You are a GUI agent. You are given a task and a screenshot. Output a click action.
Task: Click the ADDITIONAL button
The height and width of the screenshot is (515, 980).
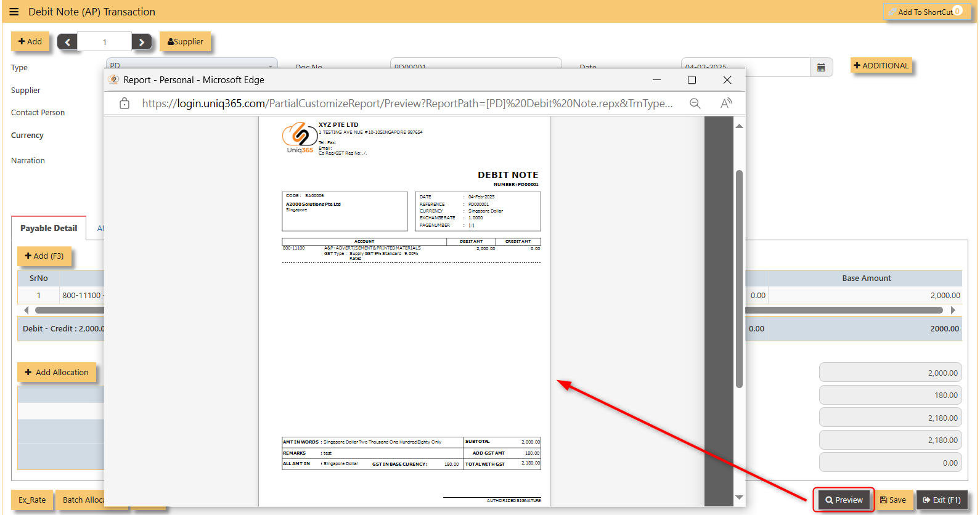(x=881, y=65)
